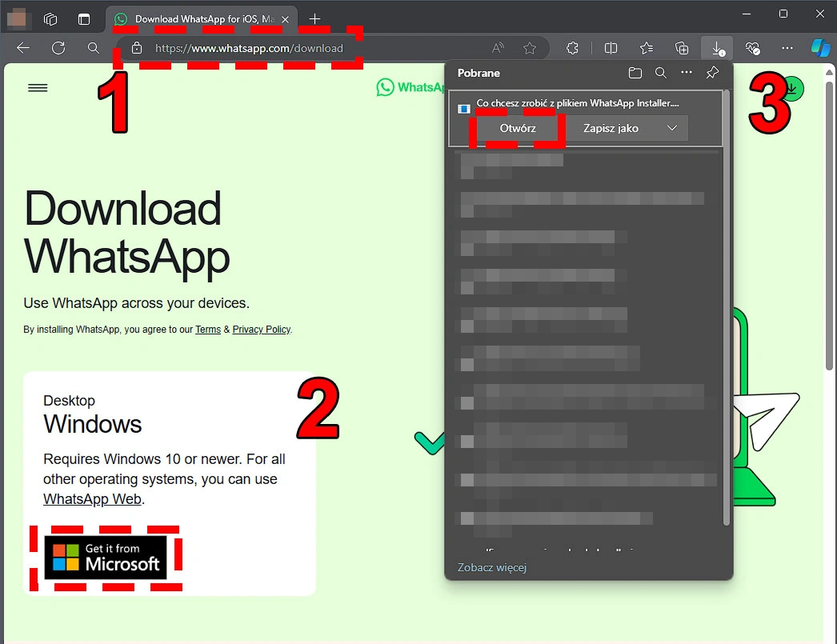
Task: Activate the Read aloud icon in address bar
Action: pos(498,48)
